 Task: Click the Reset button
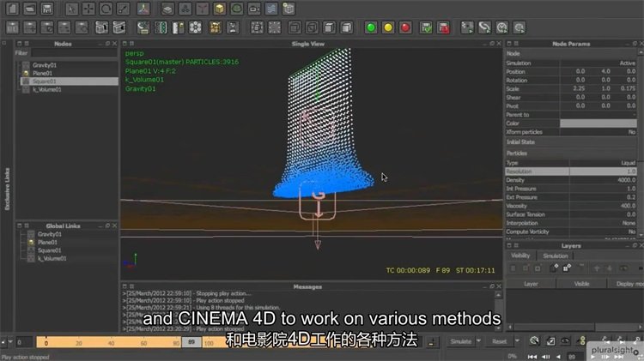(x=500, y=341)
